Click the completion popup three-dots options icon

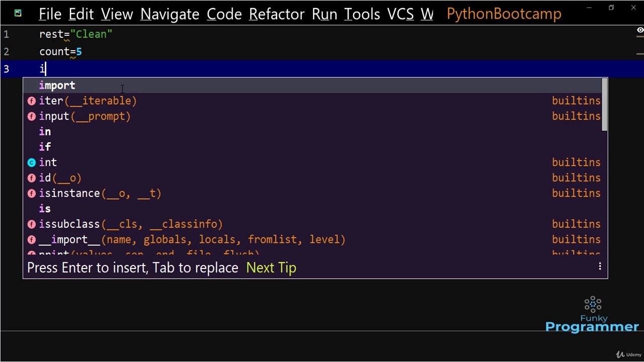(x=600, y=266)
